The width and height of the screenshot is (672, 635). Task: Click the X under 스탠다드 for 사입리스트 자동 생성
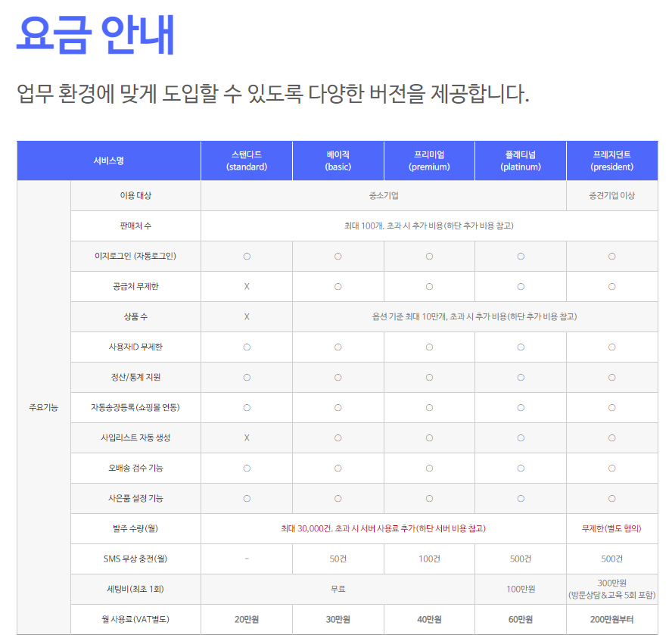(x=247, y=437)
